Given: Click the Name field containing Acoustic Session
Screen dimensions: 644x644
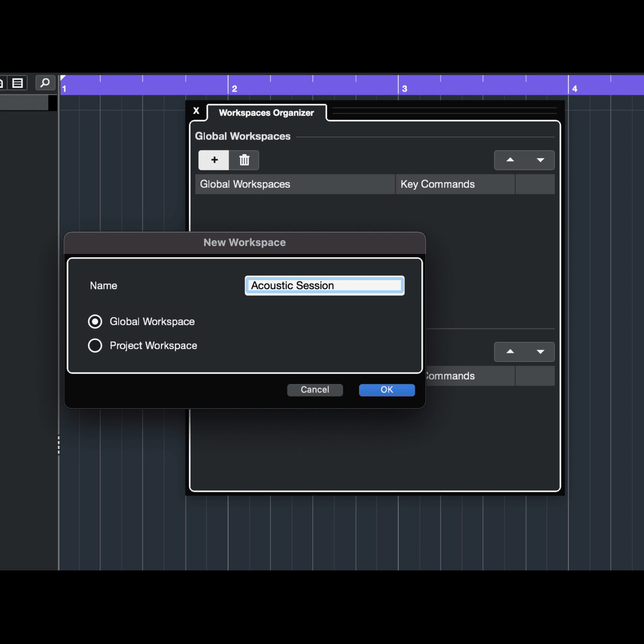Looking at the screenshot, I should pos(324,286).
